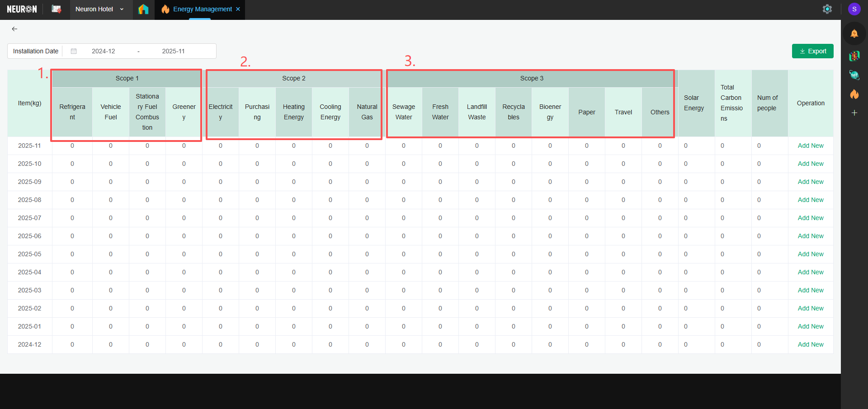Click the start date 2024-12 field
Viewport: 868px width, 409px height.
tap(103, 51)
